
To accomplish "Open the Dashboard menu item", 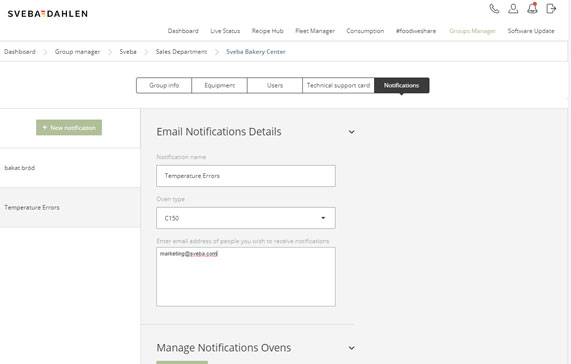I will pyautogui.click(x=183, y=31).
